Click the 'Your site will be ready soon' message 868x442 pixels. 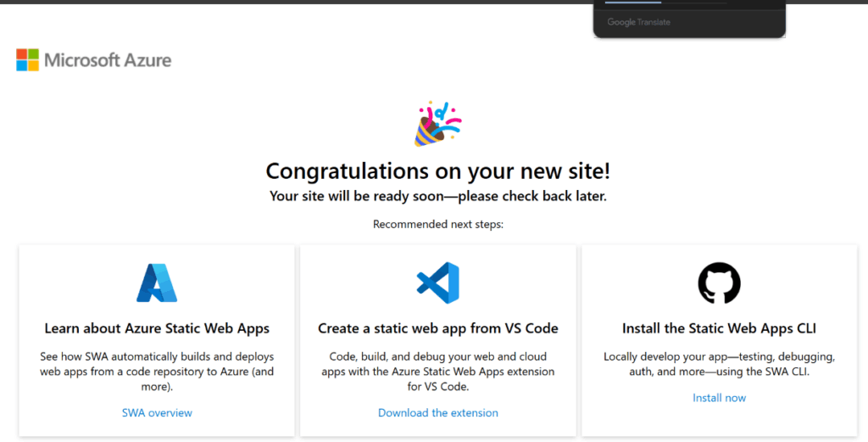(x=437, y=196)
